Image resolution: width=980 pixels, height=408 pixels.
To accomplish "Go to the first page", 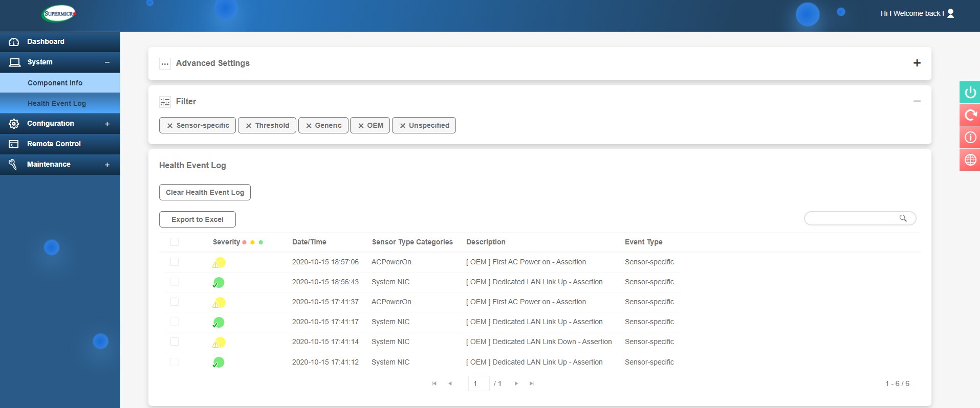I will pos(434,383).
